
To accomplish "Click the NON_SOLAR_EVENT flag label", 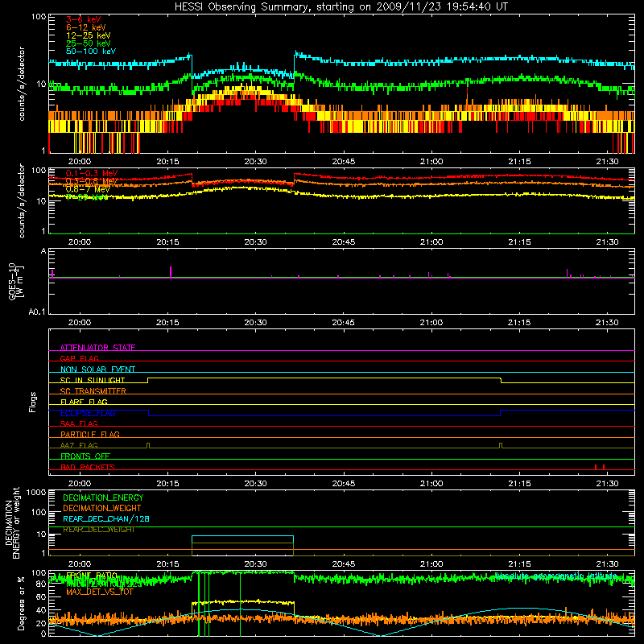I will 97,369.
